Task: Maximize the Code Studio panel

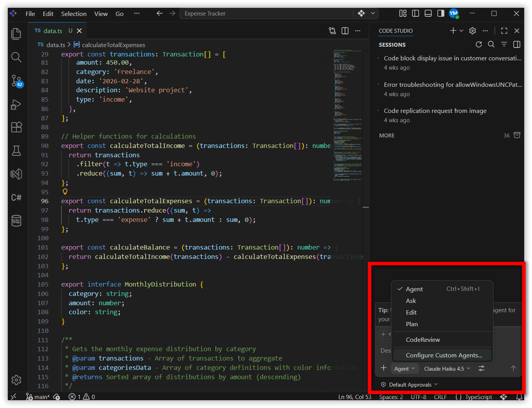Action: [504, 31]
